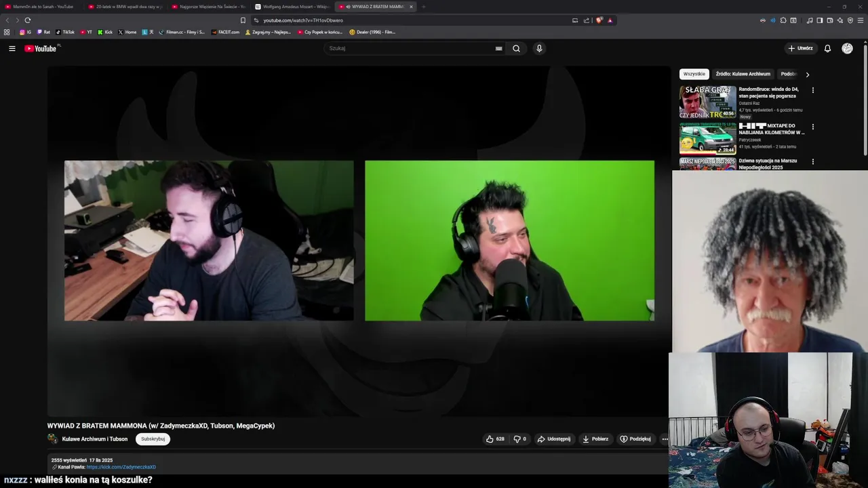Switch to Najgorsze Więzienie Na Świecie tab
Screen dimensions: 868x488
pyautogui.click(x=209, y=7)
